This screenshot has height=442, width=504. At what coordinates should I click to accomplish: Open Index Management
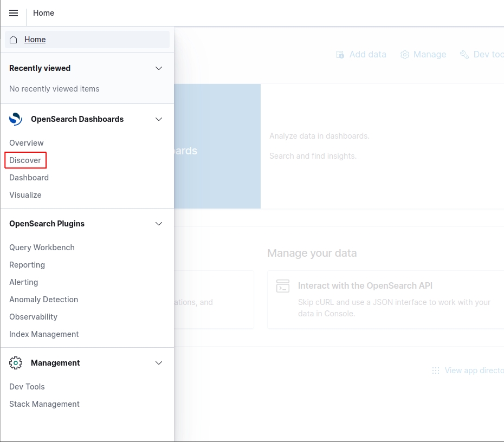(x=44, y=334)
